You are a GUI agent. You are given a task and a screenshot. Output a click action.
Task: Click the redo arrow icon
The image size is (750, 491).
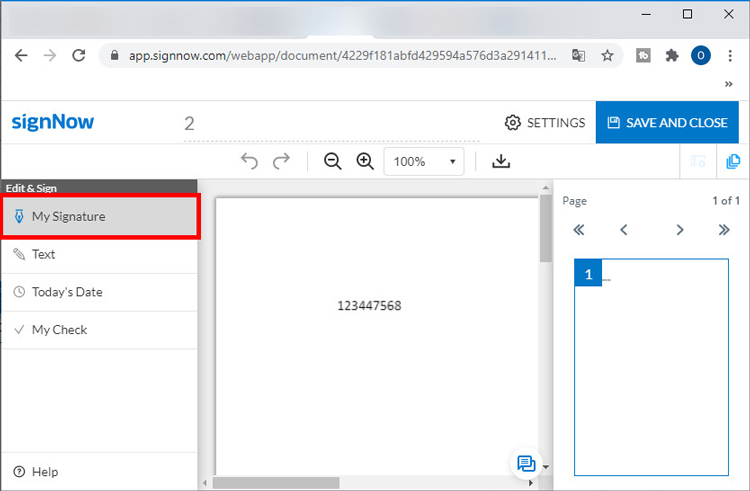pos(282,161)
